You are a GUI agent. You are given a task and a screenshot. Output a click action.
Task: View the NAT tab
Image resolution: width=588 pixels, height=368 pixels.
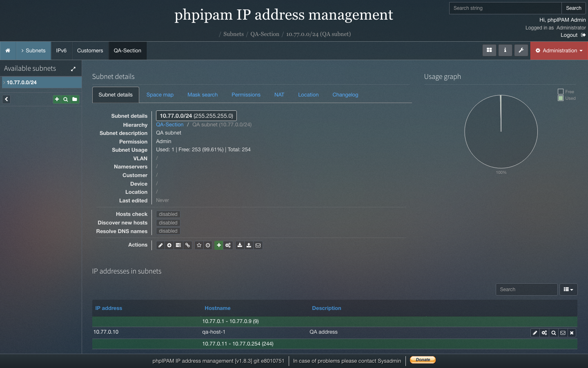pyautogui.click(x=279, y=95)
